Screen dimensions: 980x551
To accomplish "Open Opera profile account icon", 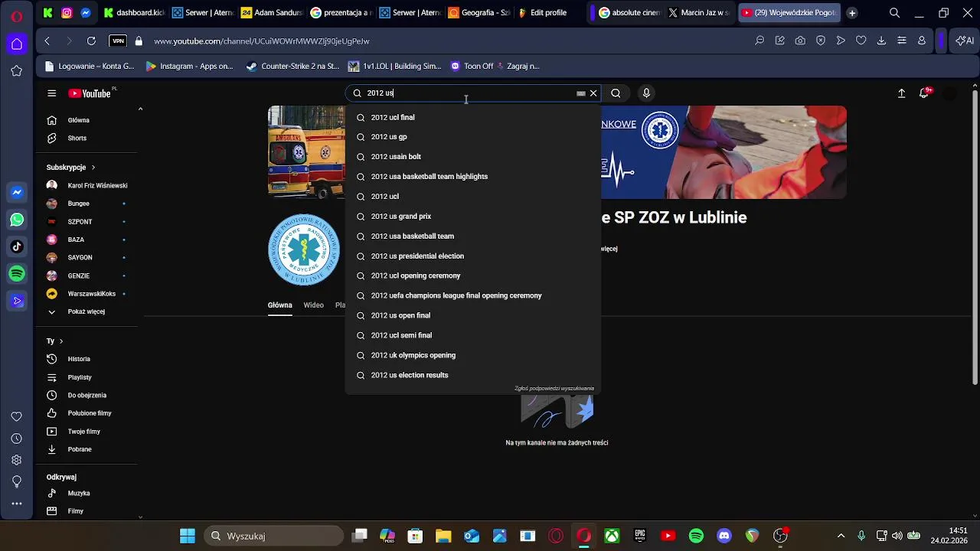I will click(x=922, y=41).
